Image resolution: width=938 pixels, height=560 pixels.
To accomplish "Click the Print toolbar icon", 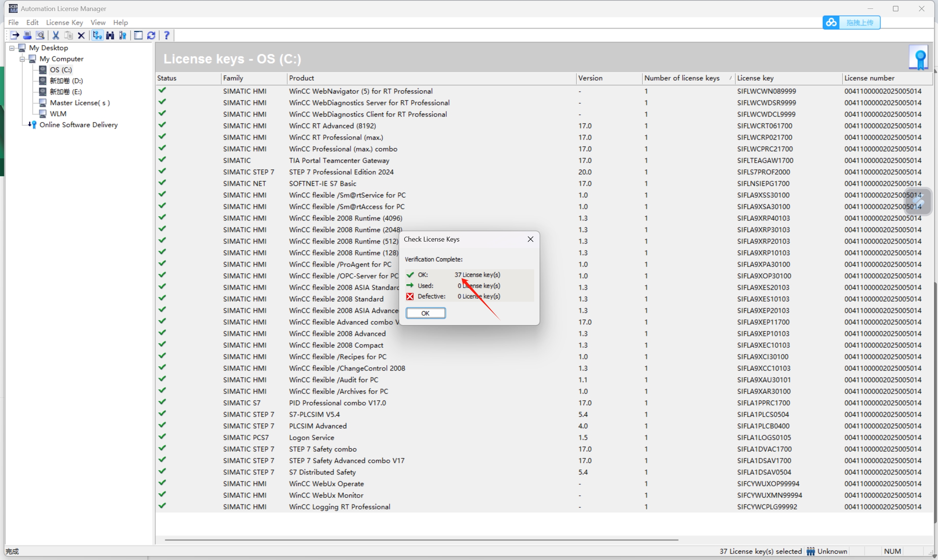I will (x=27, y=36).
